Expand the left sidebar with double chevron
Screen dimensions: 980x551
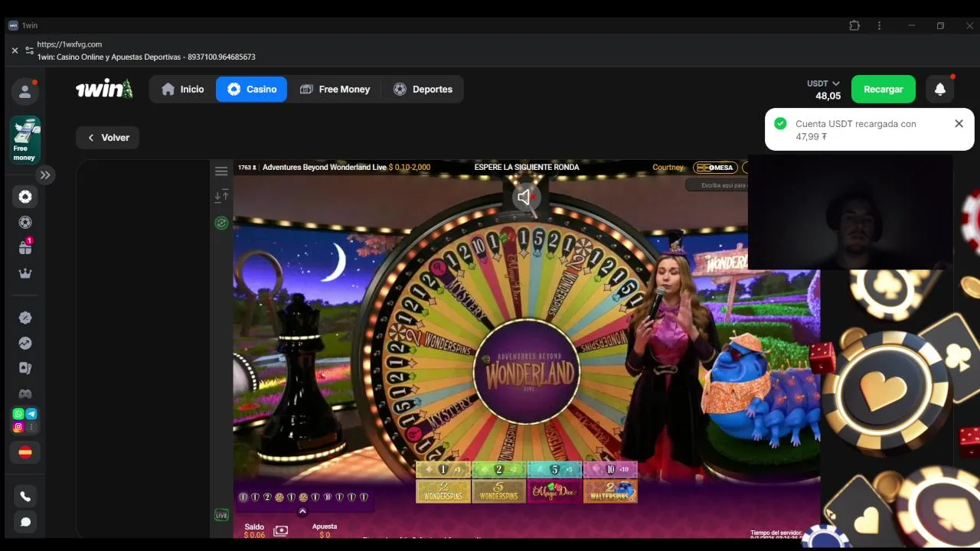coord(45,175)
